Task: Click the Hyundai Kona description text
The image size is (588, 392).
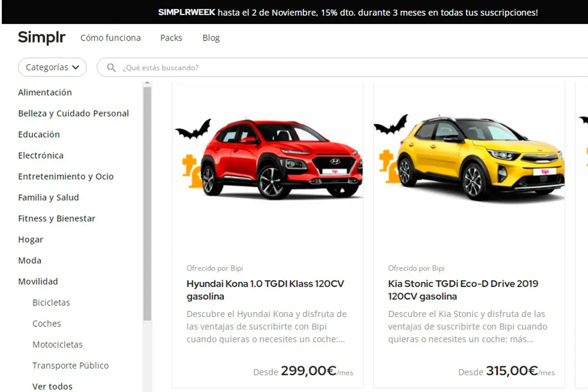Action: (x=267, y=326)
